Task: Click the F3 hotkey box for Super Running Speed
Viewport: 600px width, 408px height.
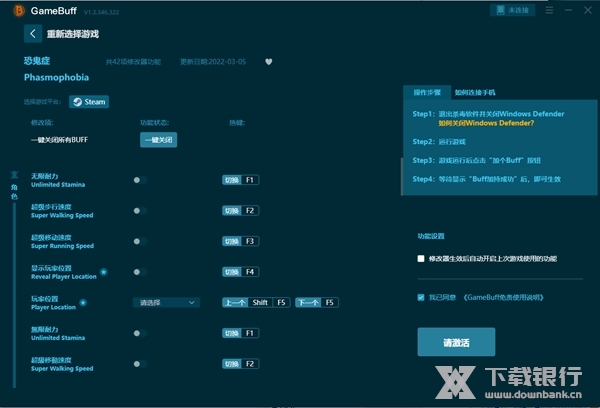Action: click(x=240, y=241)
